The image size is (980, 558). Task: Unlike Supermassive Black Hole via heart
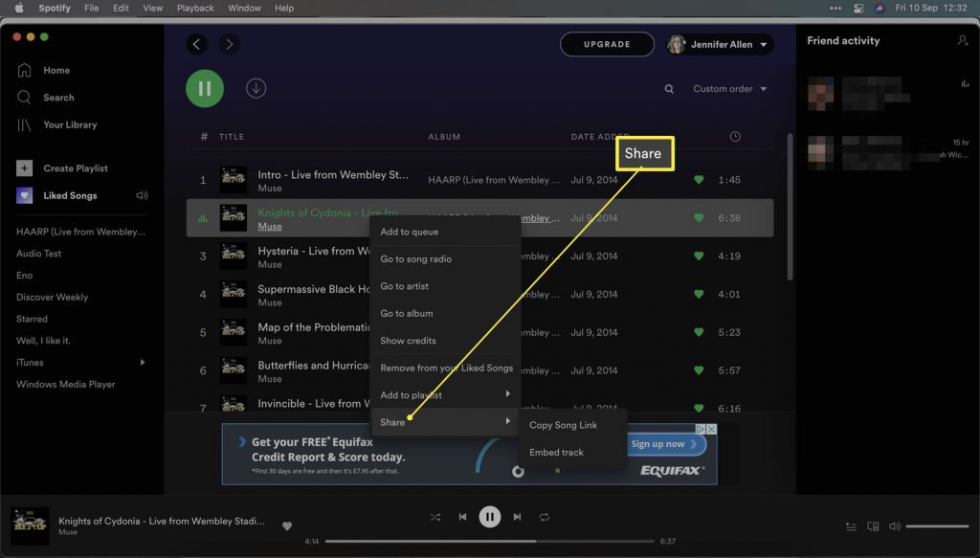click(x=699, y=294)
